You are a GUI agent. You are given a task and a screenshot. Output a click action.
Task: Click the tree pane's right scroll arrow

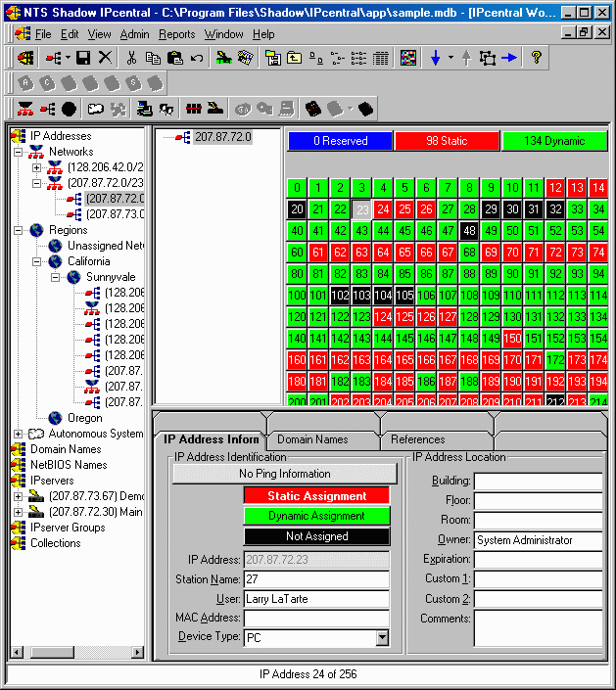[x=138, y=652]
